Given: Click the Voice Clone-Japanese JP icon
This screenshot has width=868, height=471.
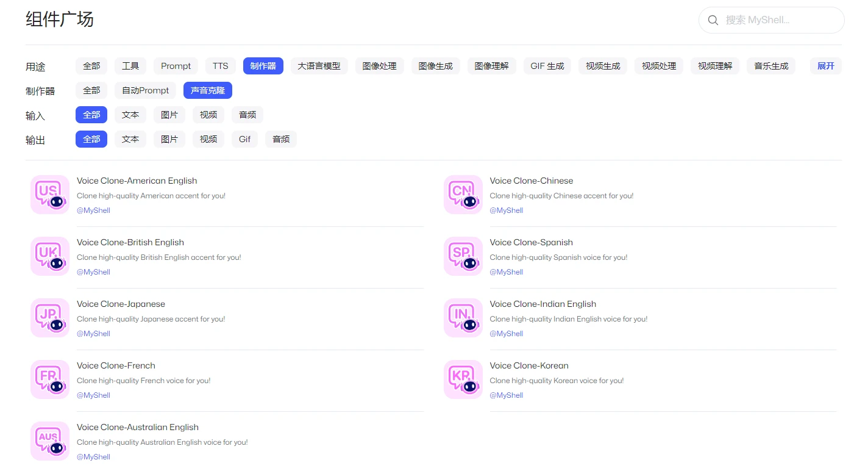Looking at the screenshot, I should tap(49, 317).
